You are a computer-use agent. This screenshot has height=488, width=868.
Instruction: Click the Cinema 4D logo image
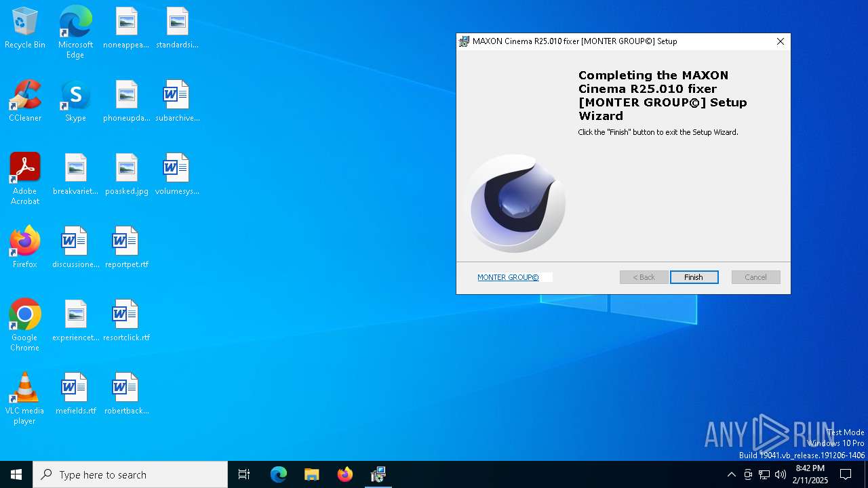coord(517,203)
